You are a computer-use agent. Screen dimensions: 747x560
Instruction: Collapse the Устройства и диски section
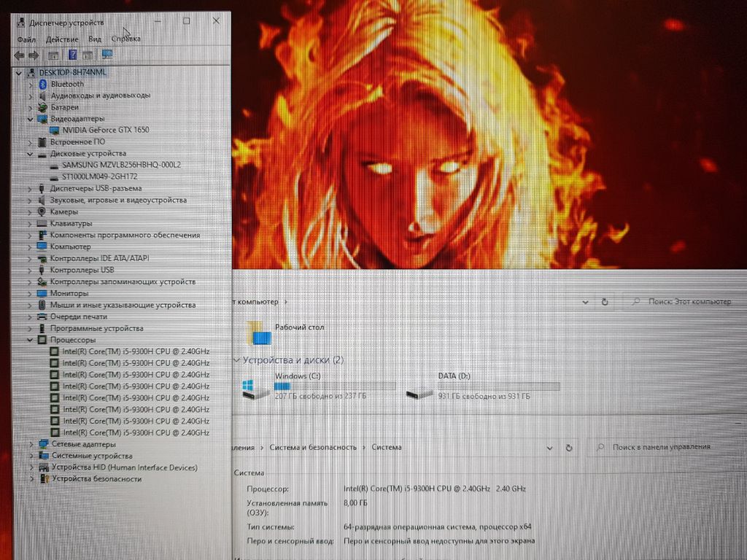236,360
